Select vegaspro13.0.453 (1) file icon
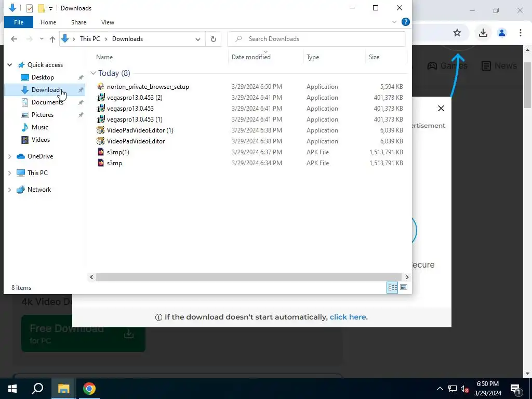This screenshot has height=399, width=532. coord(101,119)
